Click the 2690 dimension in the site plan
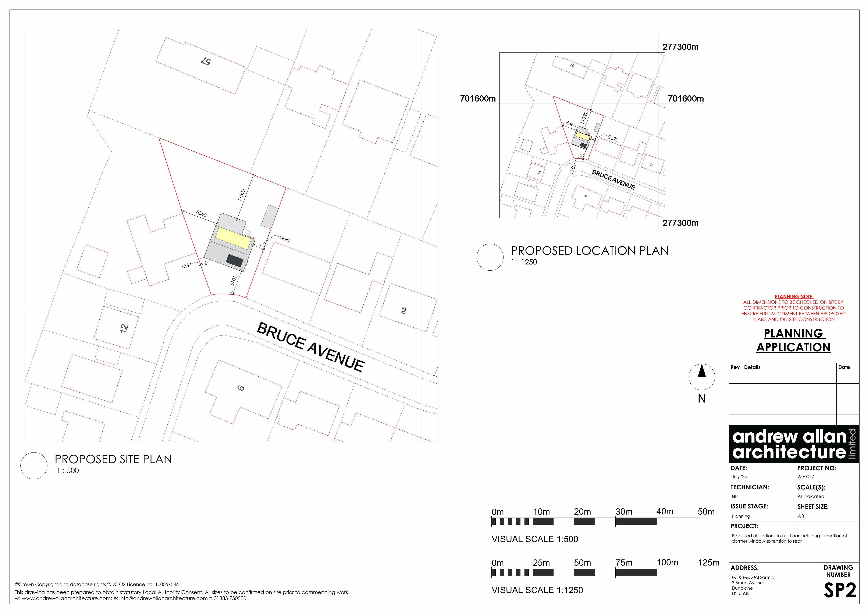This screenshot has width=868, height=614. 284,239
